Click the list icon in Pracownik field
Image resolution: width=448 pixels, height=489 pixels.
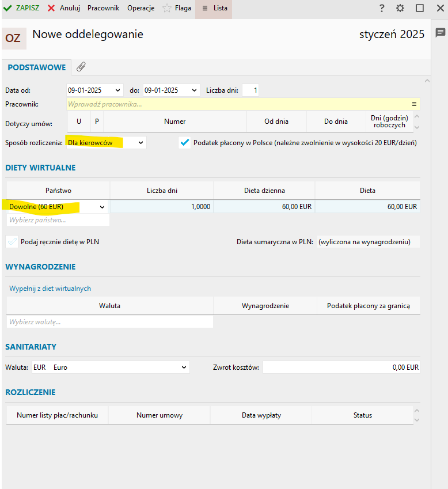point(413,104)
